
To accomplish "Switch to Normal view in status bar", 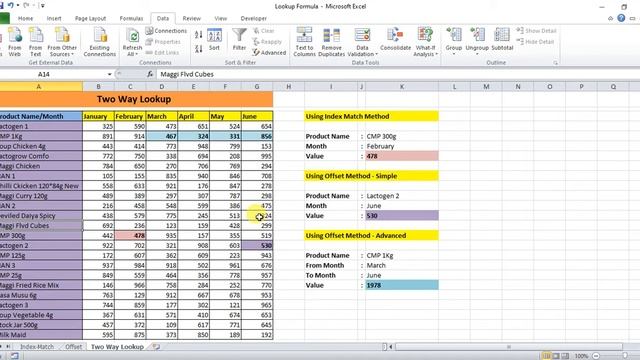I will pos(546,356).
